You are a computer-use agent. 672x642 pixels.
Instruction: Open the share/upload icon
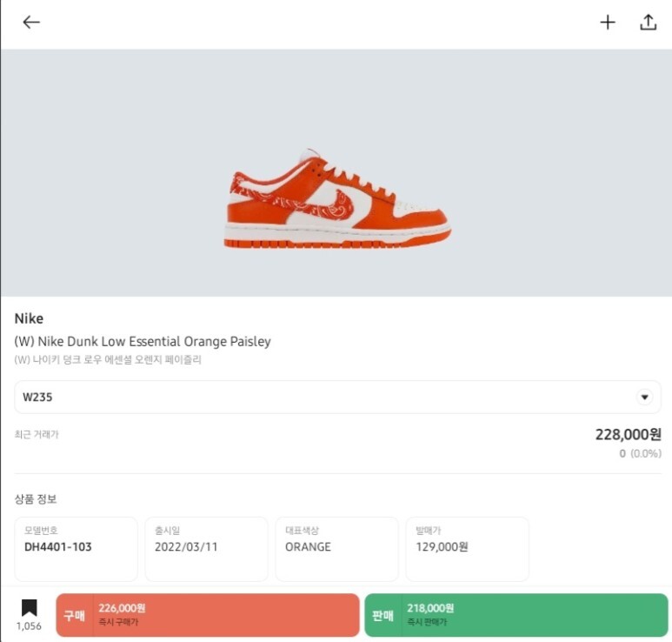[648, 23]
